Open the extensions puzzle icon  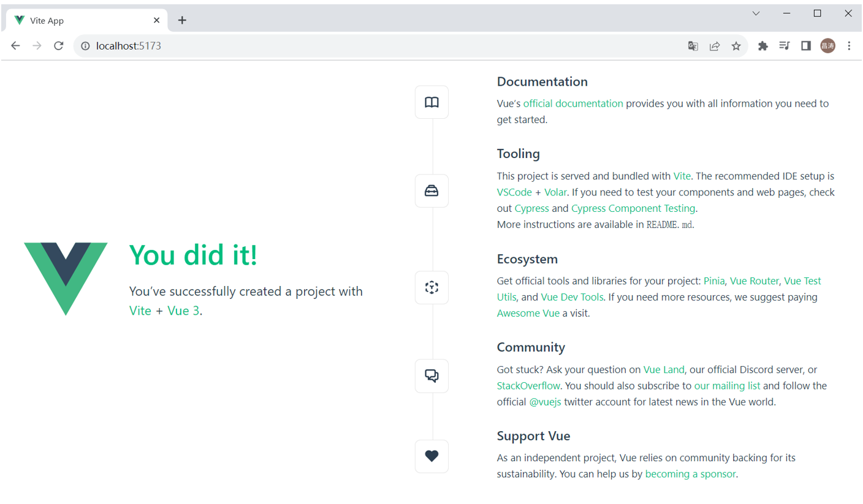763,46
